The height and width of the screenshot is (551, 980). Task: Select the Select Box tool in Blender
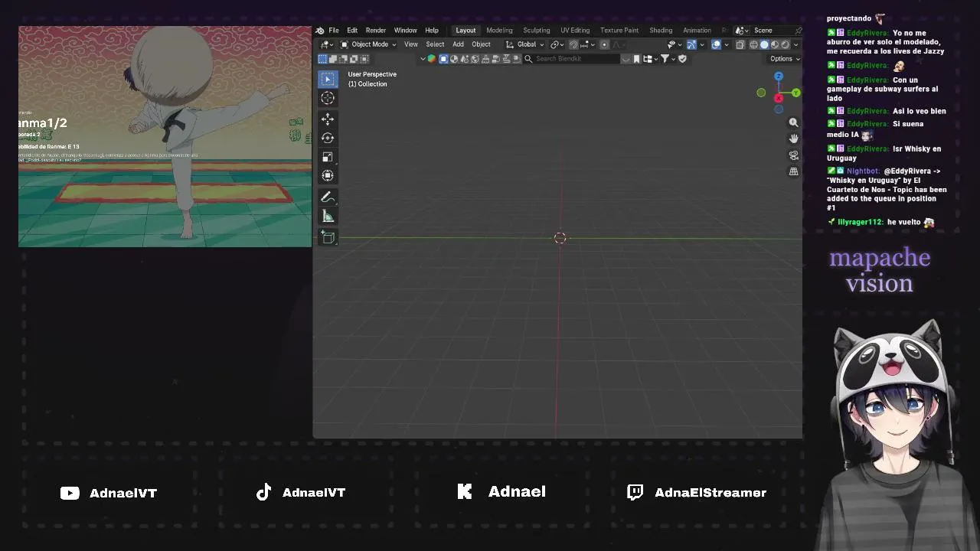click(x=328, y=79)
